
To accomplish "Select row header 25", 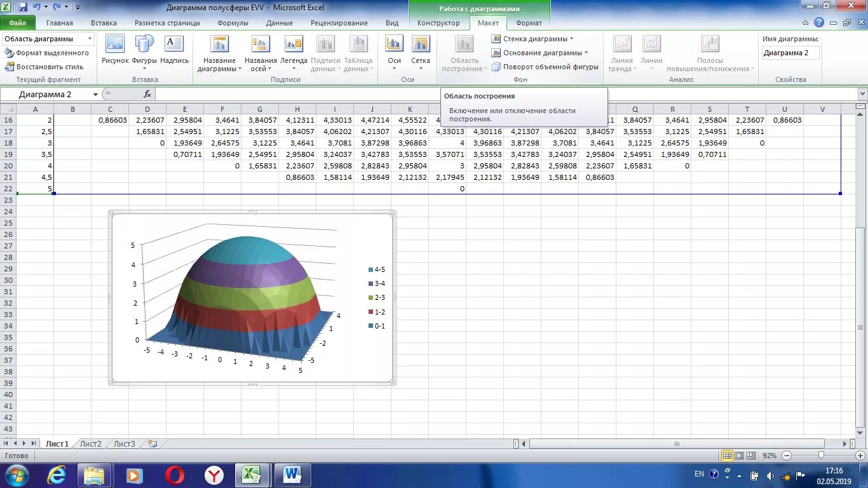I will tap(8, 223).
